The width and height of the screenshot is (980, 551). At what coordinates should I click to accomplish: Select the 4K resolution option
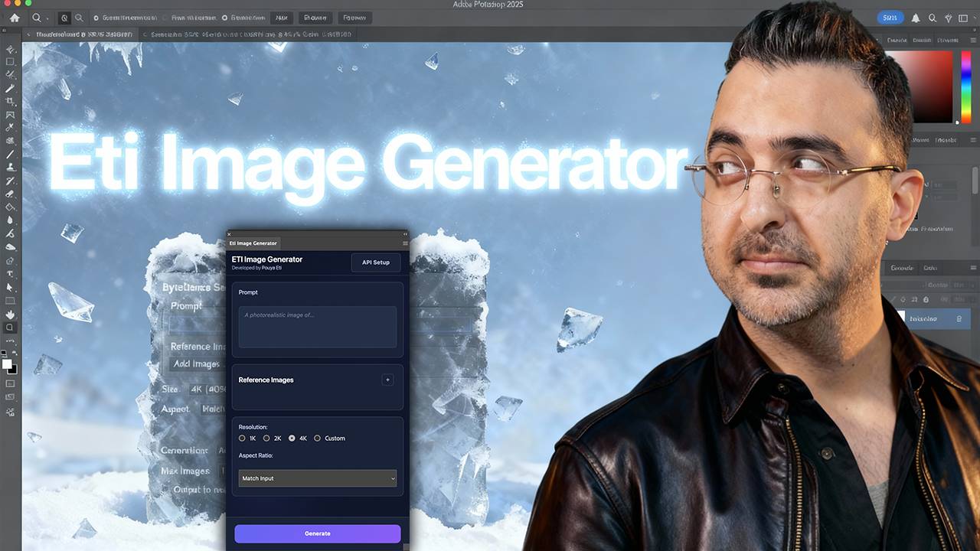(x=292, y=439)
